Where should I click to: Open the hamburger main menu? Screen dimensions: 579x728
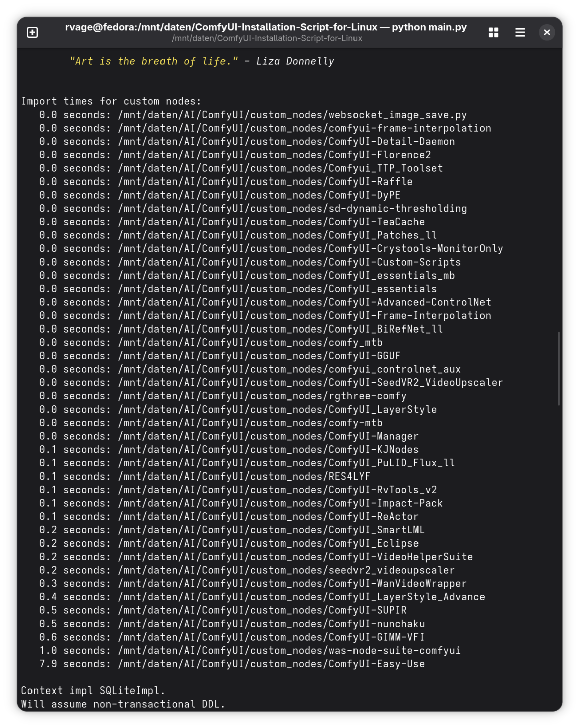[x=520, y=32]
